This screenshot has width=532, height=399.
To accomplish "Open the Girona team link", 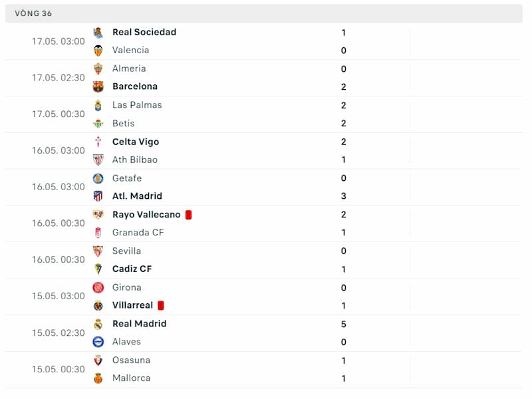I will click(126, 287).
